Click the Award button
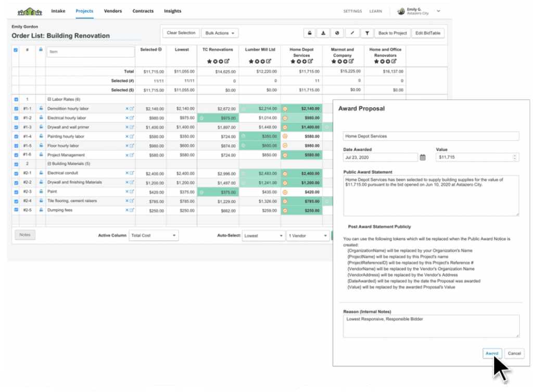Screen dimensions: 533x392 pos(492,353)
